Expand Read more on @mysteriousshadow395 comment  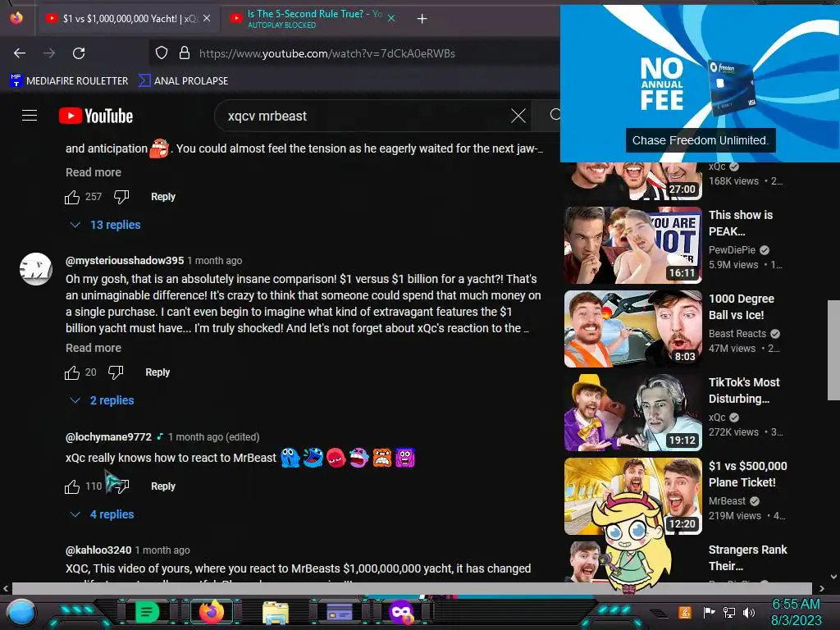coord(94,348)
